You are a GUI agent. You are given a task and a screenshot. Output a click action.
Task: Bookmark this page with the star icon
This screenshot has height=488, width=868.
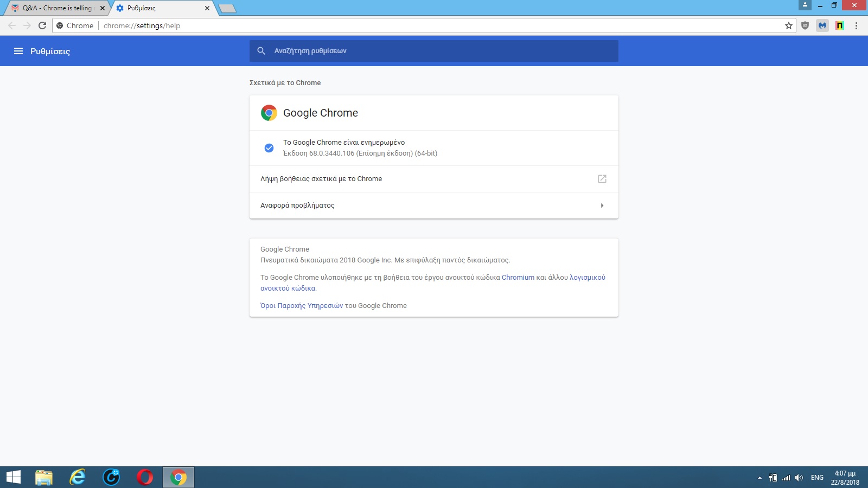789,25
